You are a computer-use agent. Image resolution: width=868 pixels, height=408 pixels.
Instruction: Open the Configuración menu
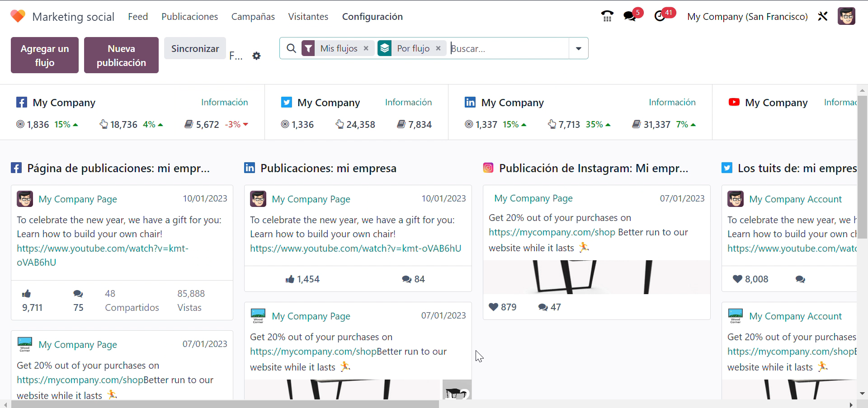tap(373, 17)
